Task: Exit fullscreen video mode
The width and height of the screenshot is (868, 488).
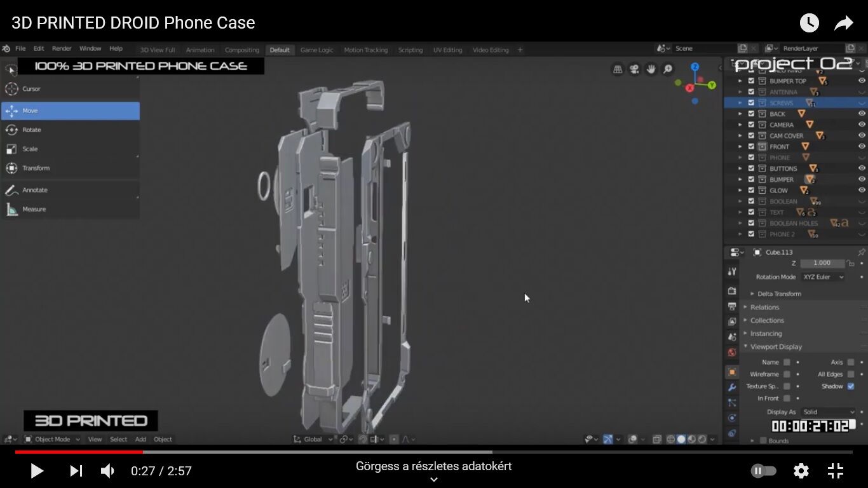Action: coord(836,471)
